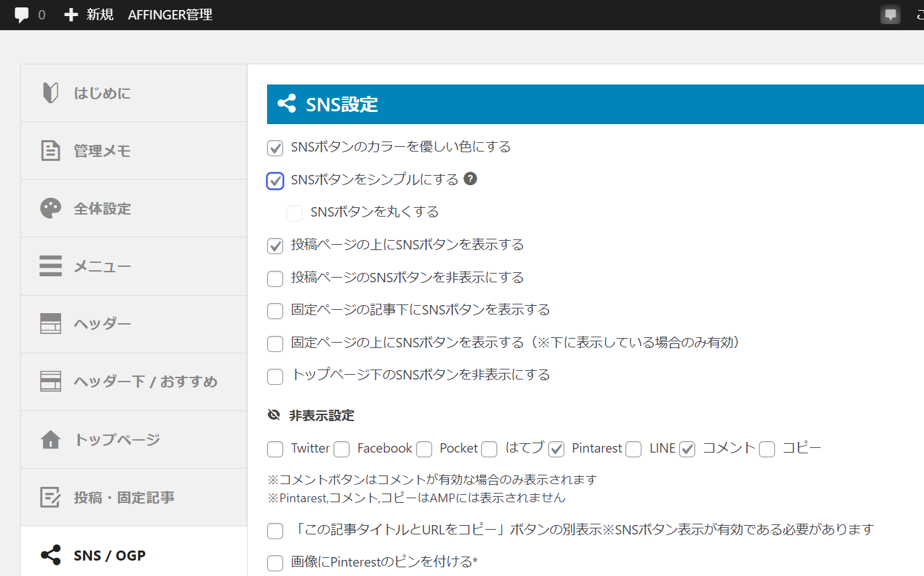Click the house icon for トップページ
Screen dimensions: 924x576
pos(50,440)
